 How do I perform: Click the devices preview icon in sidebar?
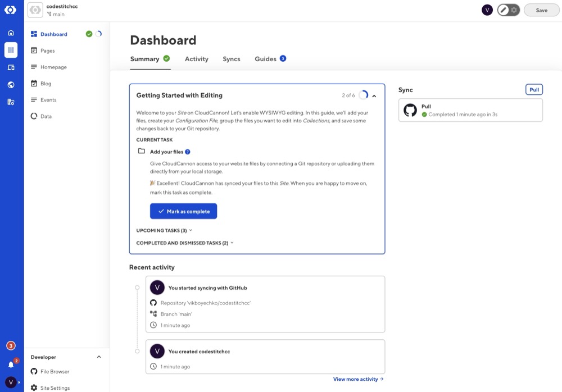11,67
